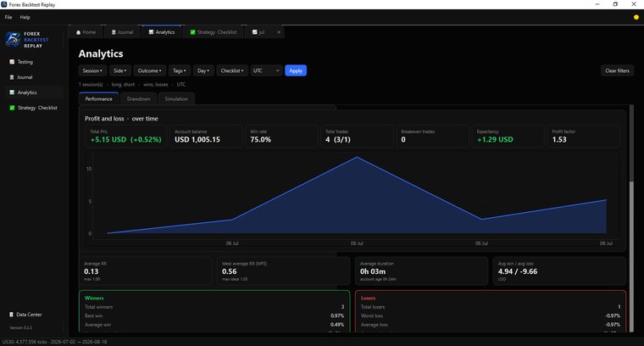Open the Side filter dropdown
Viewport: 644px width, 346px height.
pyautogui.click(x=120, y=70)
